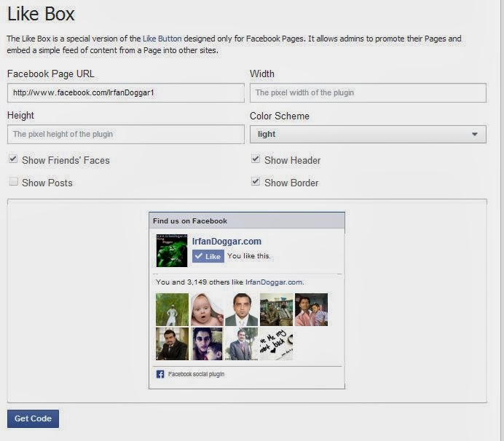Click the Facebook logo icon in plugin footer

coord(160,374)
